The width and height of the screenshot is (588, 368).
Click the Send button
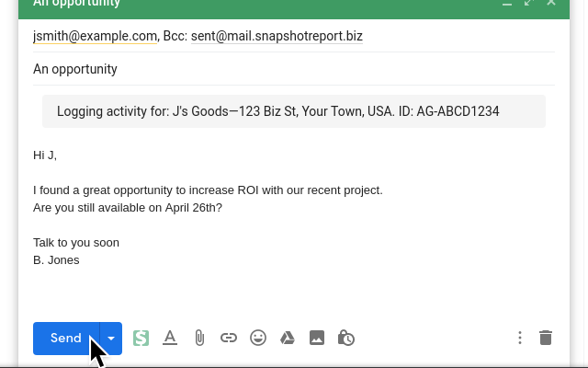pos(66,339)
